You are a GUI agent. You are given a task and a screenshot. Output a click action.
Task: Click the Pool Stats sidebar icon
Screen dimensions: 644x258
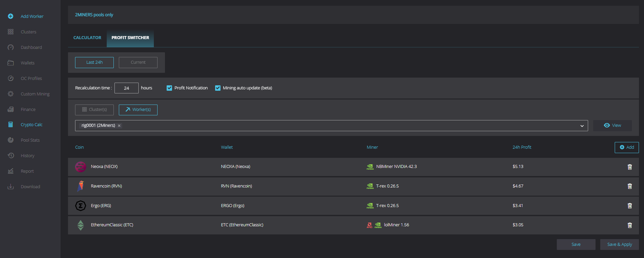click(x=10, y=140)
